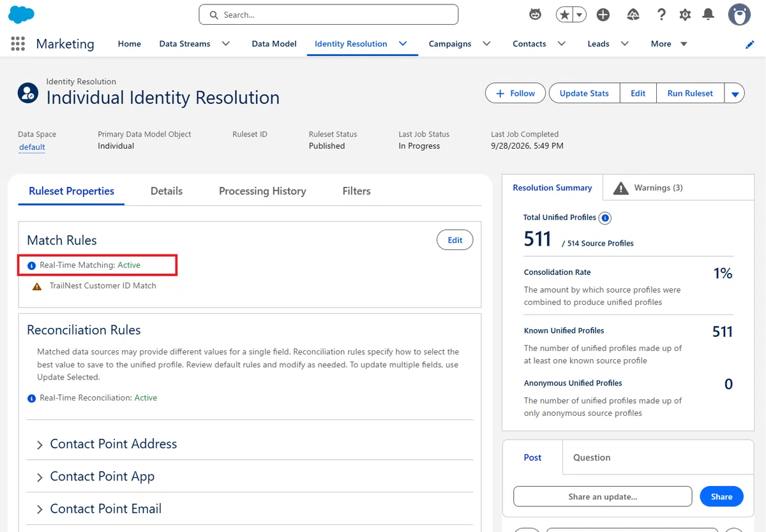Switch to the Processing History tab
The width and height of the screenshot is (766, 532).
point(262,191)
